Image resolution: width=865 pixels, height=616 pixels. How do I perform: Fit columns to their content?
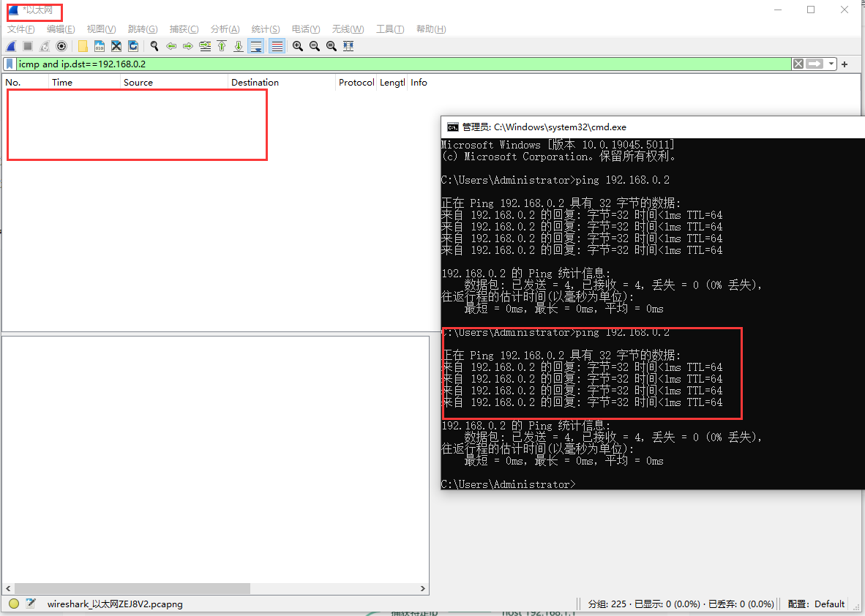(348, 46)
